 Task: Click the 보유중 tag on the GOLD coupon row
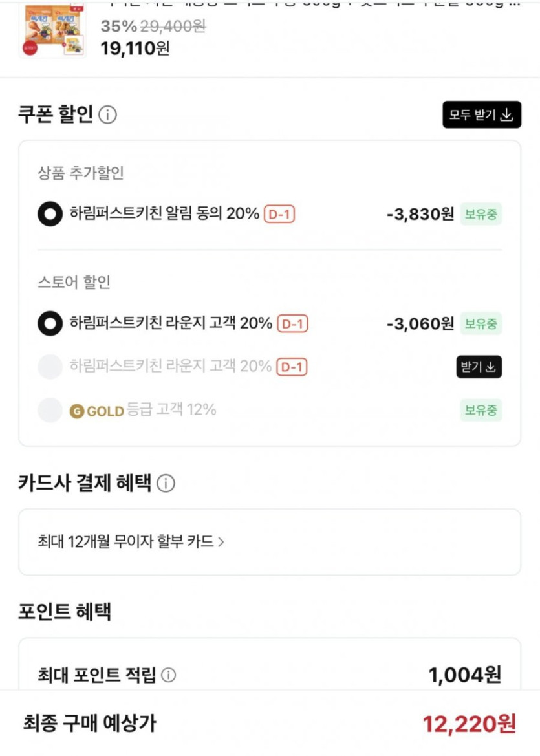[x=481, y=410]
